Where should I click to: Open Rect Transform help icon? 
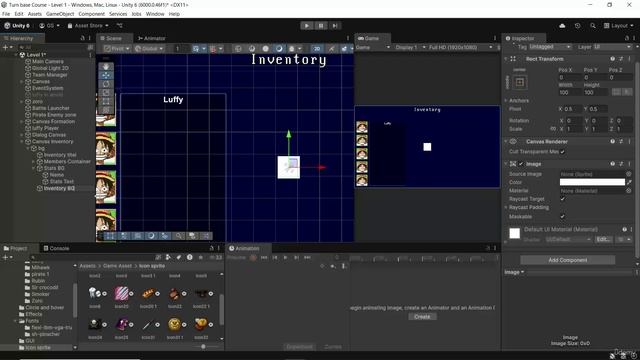click(612, 59)
